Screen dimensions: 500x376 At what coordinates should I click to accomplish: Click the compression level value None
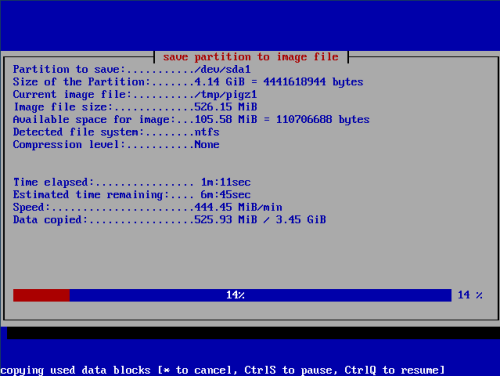(x=207, y=144)
